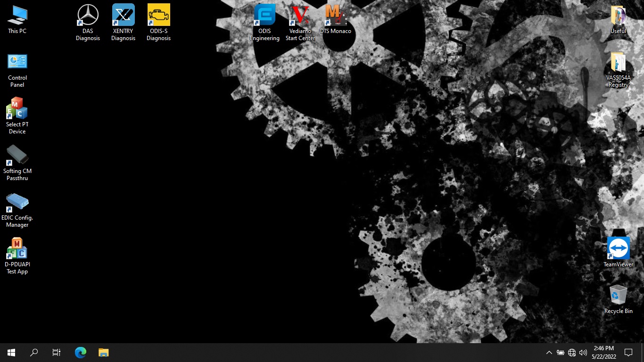Open the volume control tray icon

(x=583, y=353)
